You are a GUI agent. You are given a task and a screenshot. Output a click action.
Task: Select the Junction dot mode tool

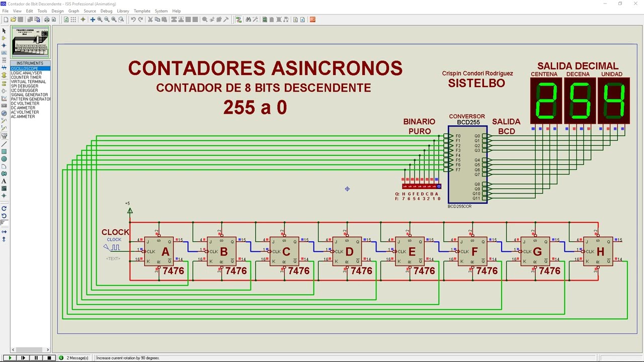(4, 45)
